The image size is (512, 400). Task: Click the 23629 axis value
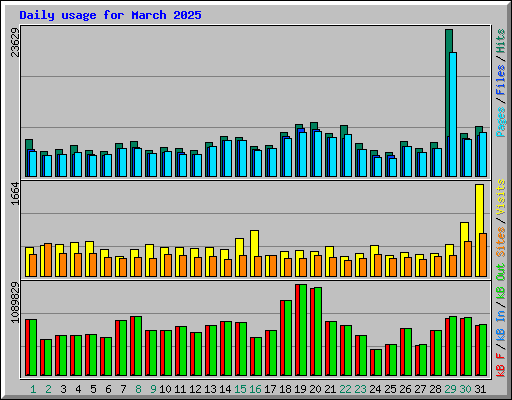coord(15,42)
